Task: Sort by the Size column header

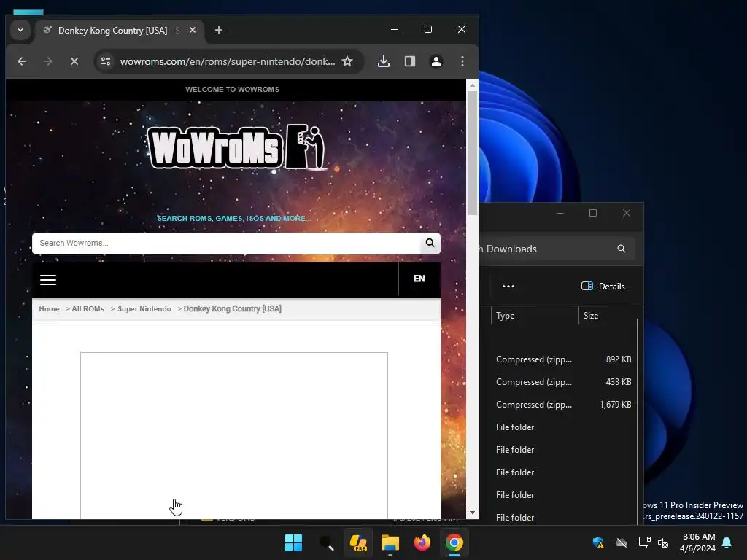Action: tap(608, 316)
